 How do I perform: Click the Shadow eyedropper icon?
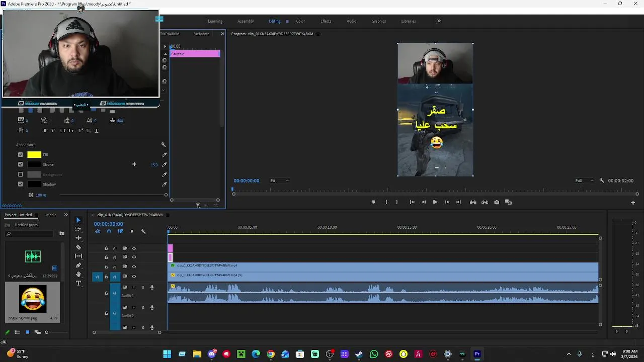[164, 185]
